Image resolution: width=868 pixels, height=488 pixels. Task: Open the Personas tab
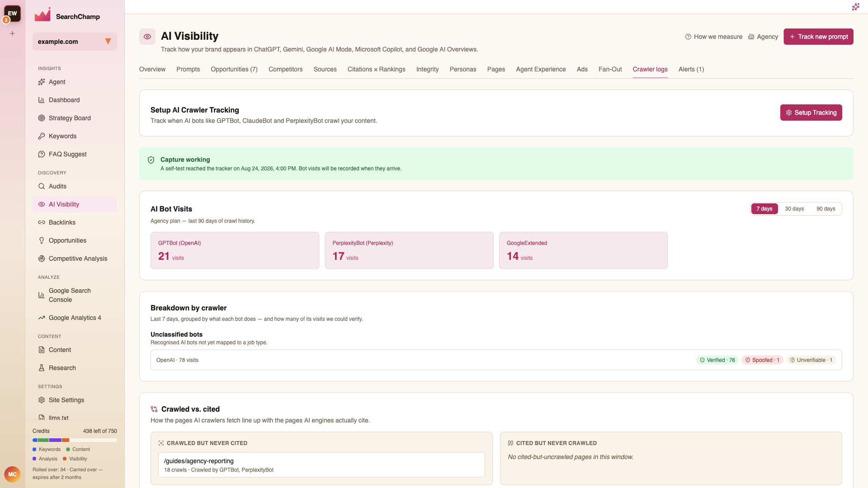point(463,69)
